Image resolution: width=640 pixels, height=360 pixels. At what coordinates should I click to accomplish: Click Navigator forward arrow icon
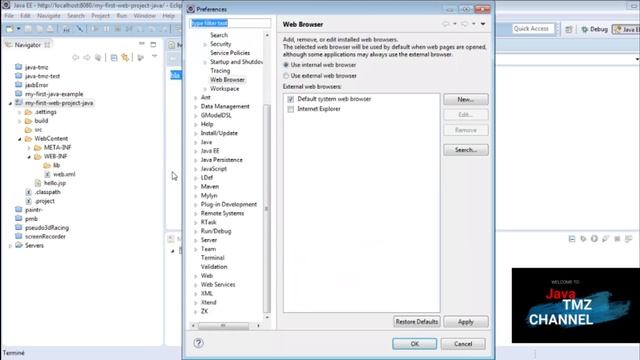pyautogui.click(x=87, y=58)
